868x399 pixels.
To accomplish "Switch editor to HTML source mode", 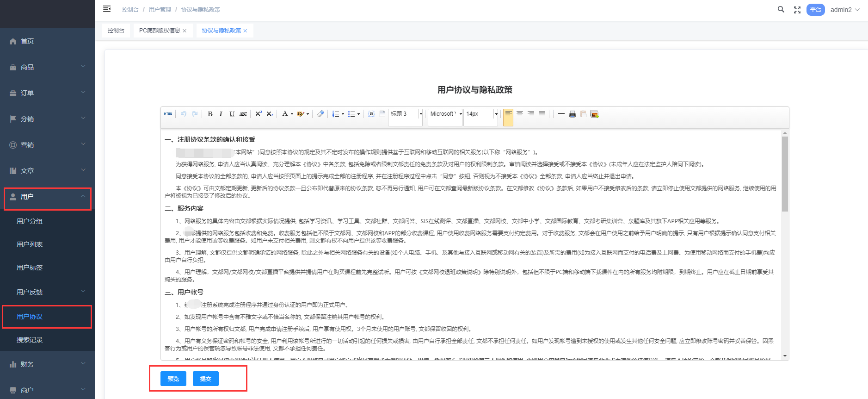I will pos(168,114).
